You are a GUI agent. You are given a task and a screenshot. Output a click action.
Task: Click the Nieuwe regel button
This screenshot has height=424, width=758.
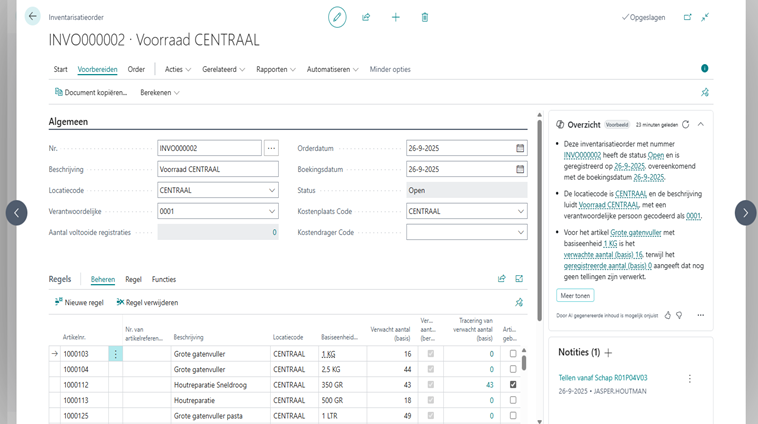point(80,302)
